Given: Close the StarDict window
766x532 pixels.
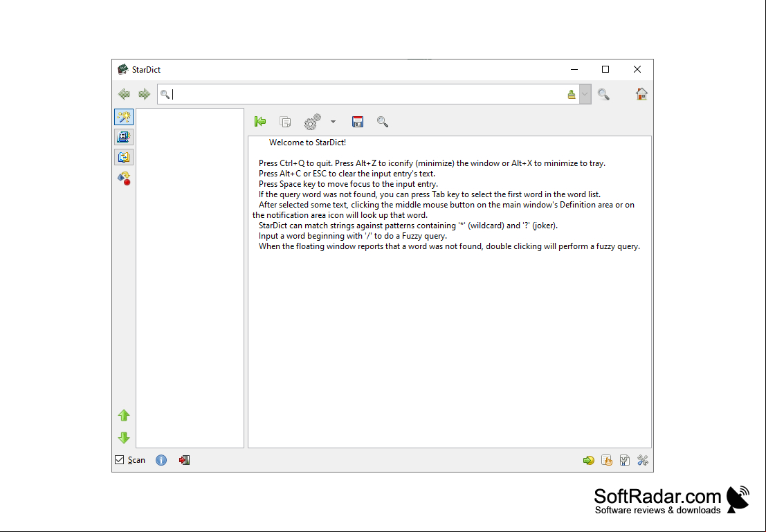Looking at the screenshot, I should 637,69.
